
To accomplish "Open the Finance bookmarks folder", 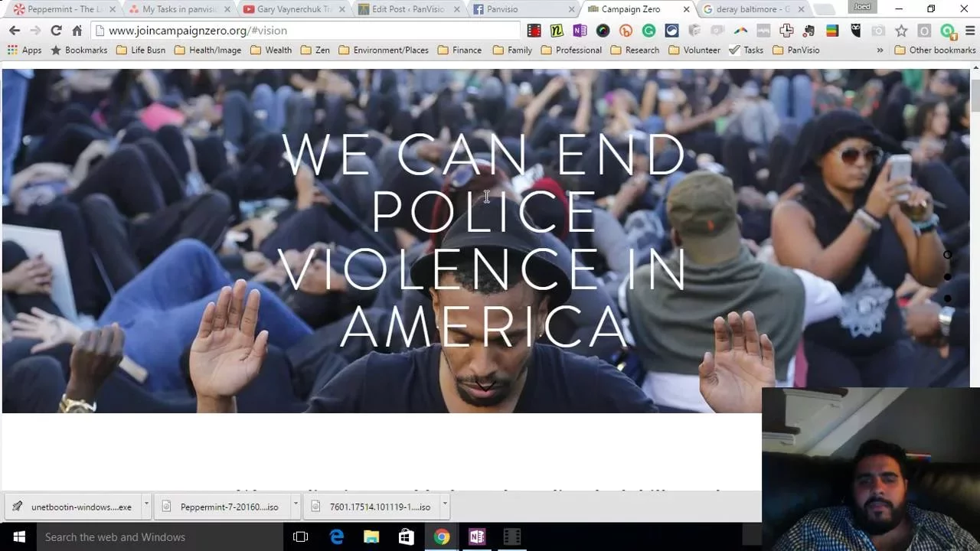I will click(459, 50).
